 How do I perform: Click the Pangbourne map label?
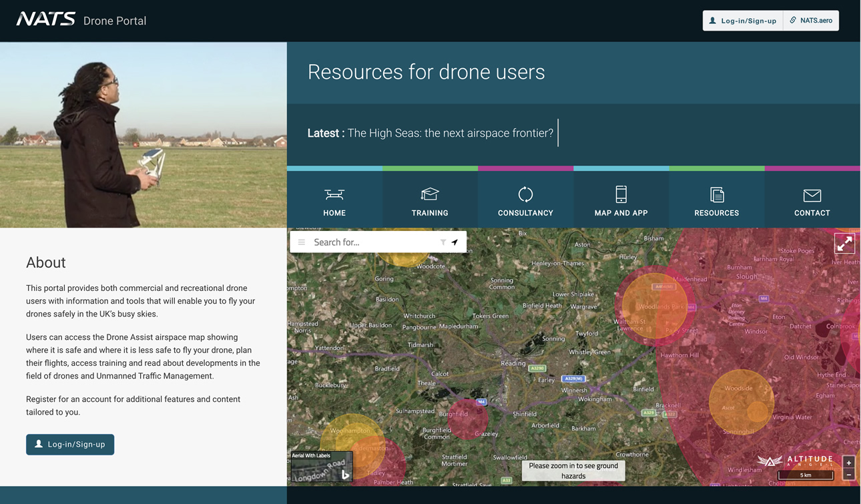(x=419, y=327)
